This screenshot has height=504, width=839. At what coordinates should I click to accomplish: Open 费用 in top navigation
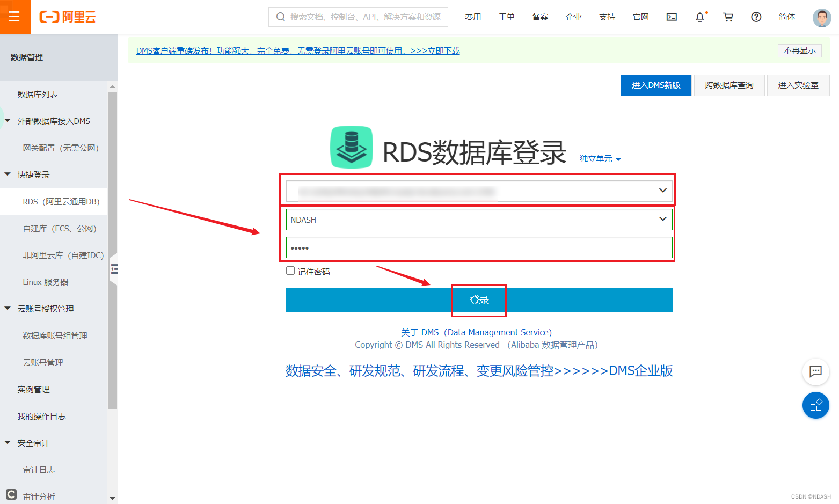473,17
